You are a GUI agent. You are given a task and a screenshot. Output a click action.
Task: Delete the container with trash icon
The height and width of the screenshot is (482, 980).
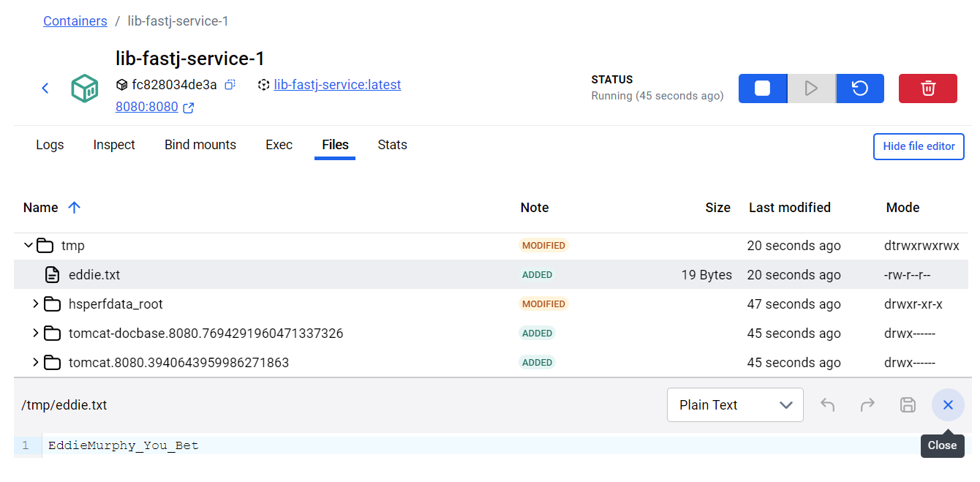coord(927,89)
